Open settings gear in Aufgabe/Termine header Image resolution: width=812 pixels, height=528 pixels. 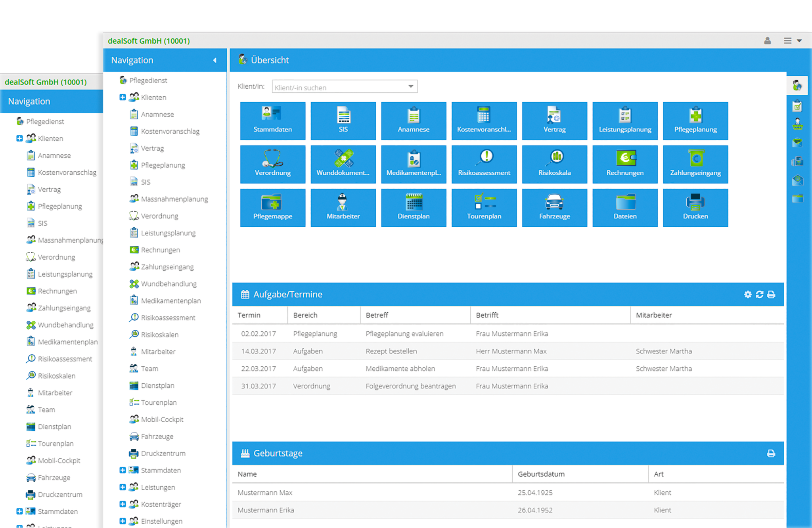747,294
